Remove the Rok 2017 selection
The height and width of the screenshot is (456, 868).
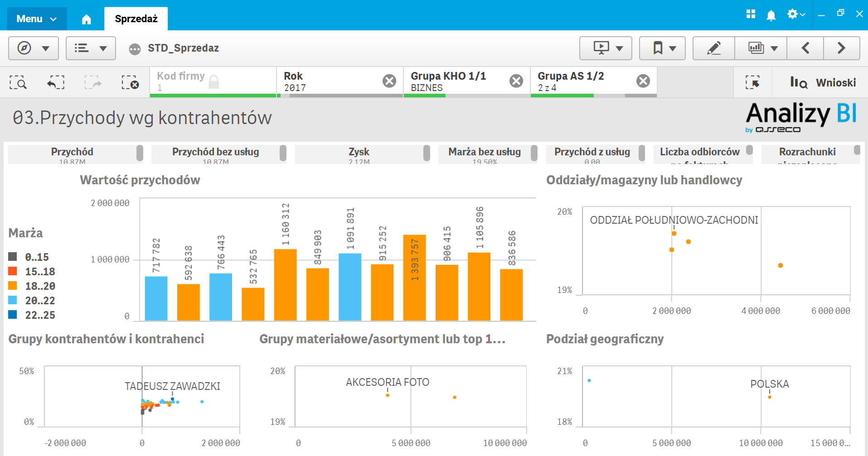point(389,81)
